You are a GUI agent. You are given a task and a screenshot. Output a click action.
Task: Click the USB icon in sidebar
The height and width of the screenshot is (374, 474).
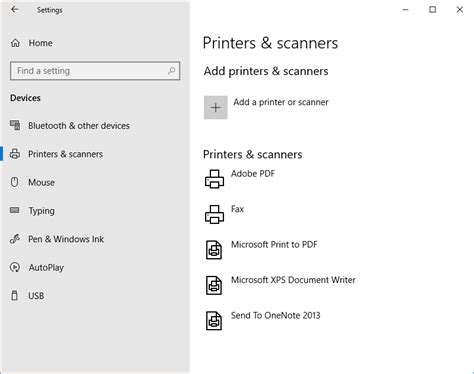pyautogui.click(x=15, y=295)
